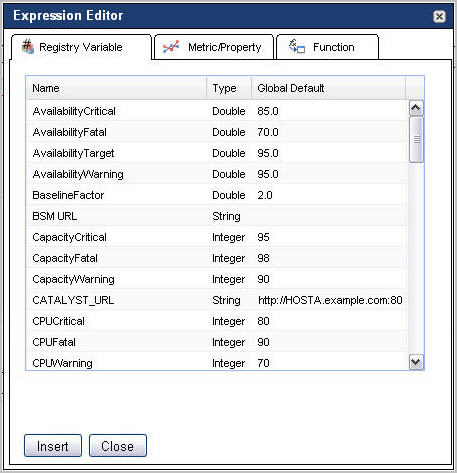Sort by the Name column header
Screen dimensions: 457x473
click(116, 88)
